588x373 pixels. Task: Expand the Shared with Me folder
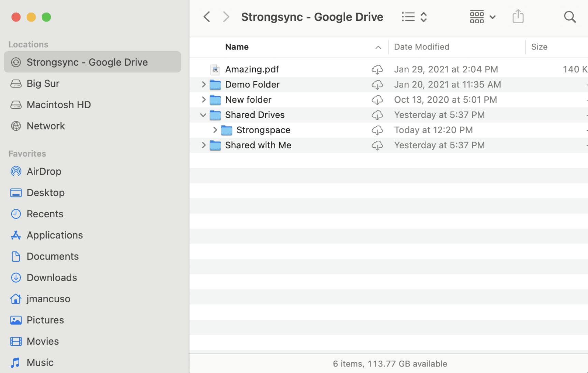coord(204,145)
